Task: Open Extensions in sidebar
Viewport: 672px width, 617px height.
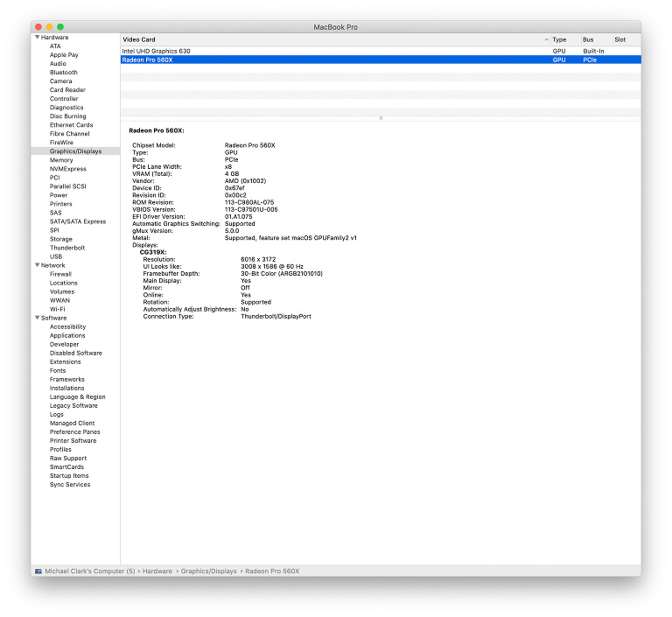Action: (x=65, y=361)
